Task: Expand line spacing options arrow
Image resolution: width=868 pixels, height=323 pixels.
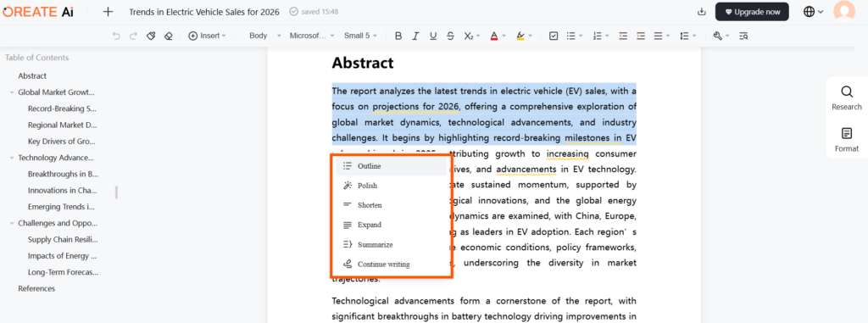Action: [x=694, y=36]
